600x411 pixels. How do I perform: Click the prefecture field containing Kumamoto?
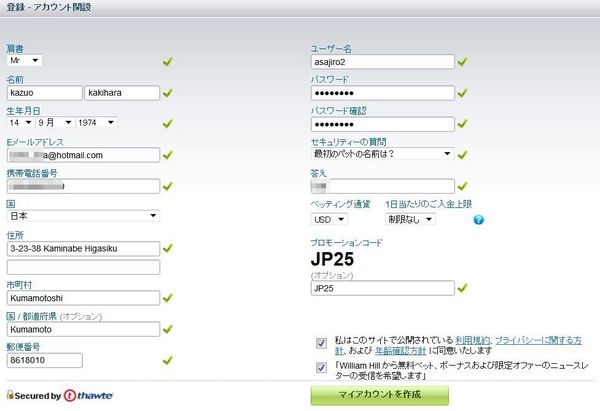(83, 329)
